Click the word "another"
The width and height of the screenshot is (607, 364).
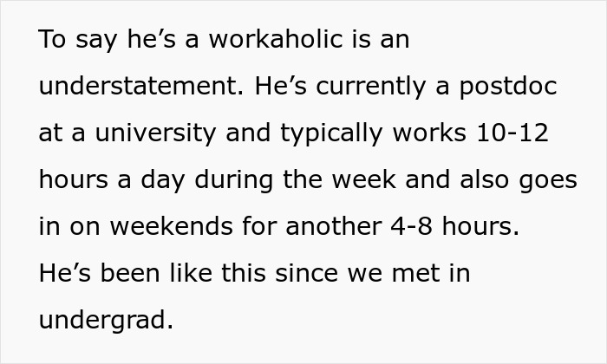330,227
